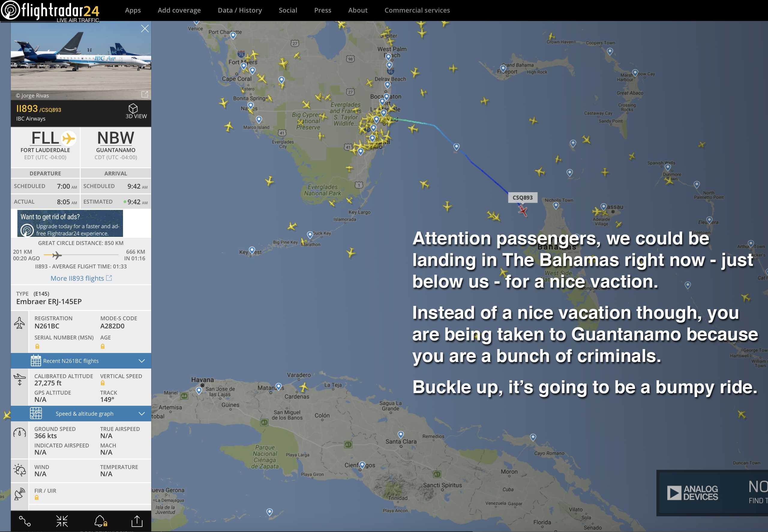
Task: Click the Key West airport pin
Action: 252,250
